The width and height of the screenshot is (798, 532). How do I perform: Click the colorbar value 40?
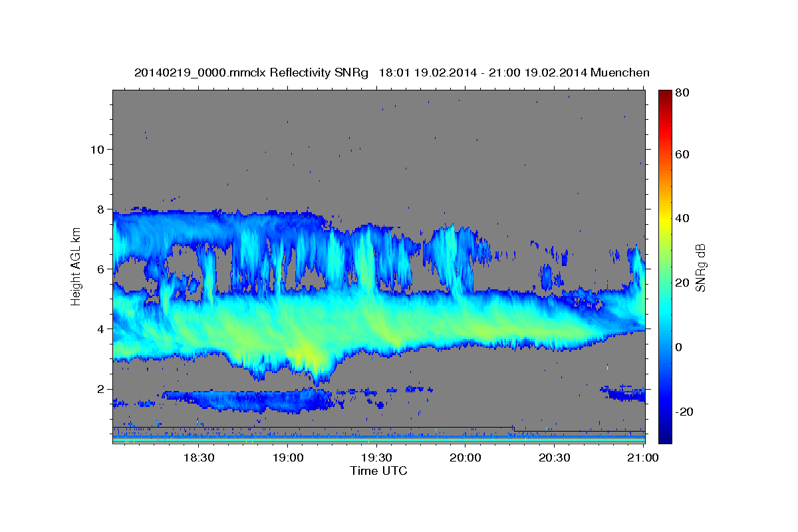coord(684,218)
